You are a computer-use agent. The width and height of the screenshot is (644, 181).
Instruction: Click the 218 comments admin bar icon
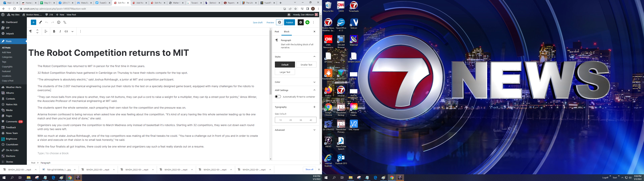pos(49,15)
